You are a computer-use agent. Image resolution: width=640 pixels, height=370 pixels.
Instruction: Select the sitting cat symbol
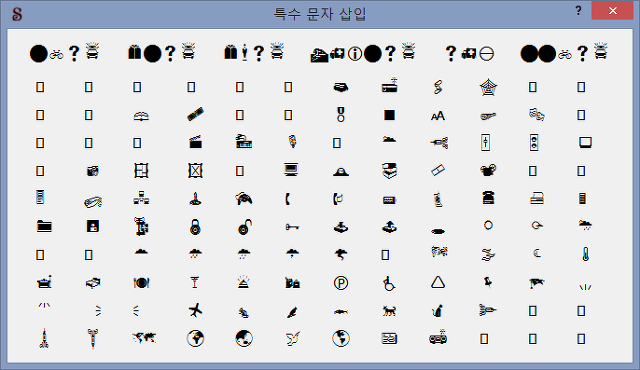(438, 311)
